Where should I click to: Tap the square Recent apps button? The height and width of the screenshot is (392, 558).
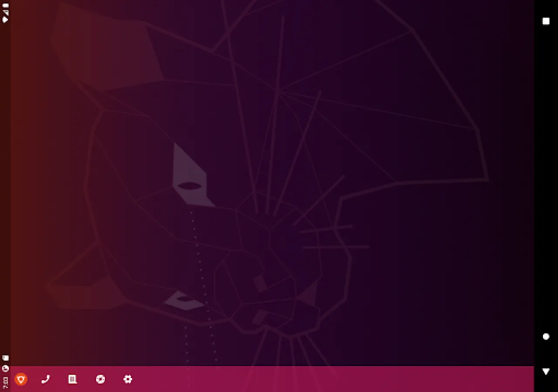point(546,21)
